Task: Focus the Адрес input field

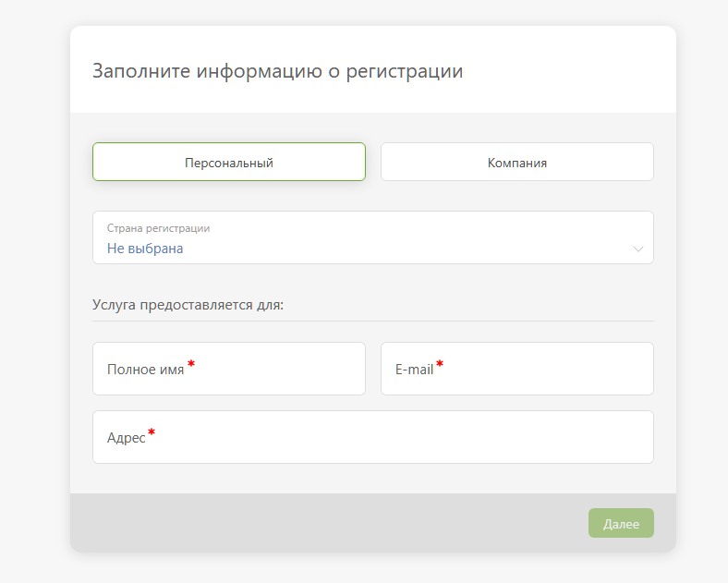Action: (373, 437)
